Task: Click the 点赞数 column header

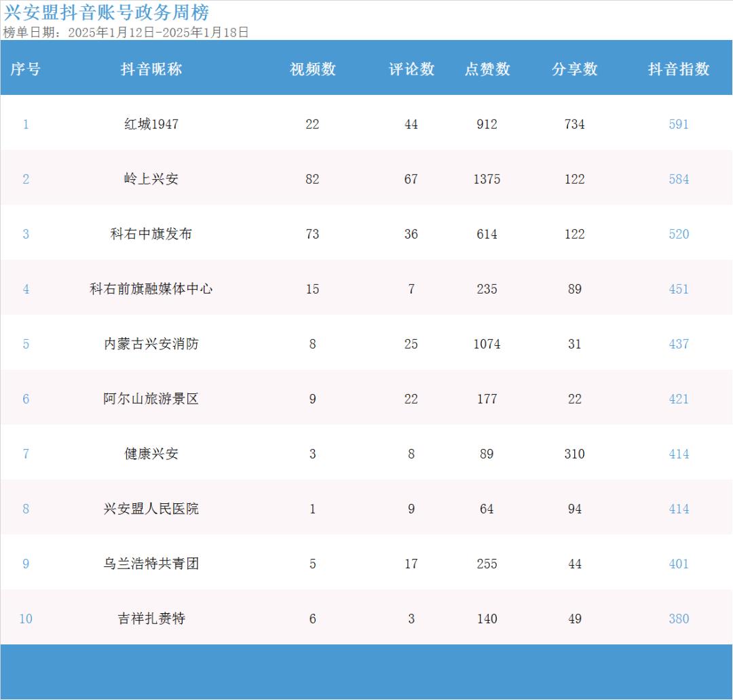Action: point(487,69)
